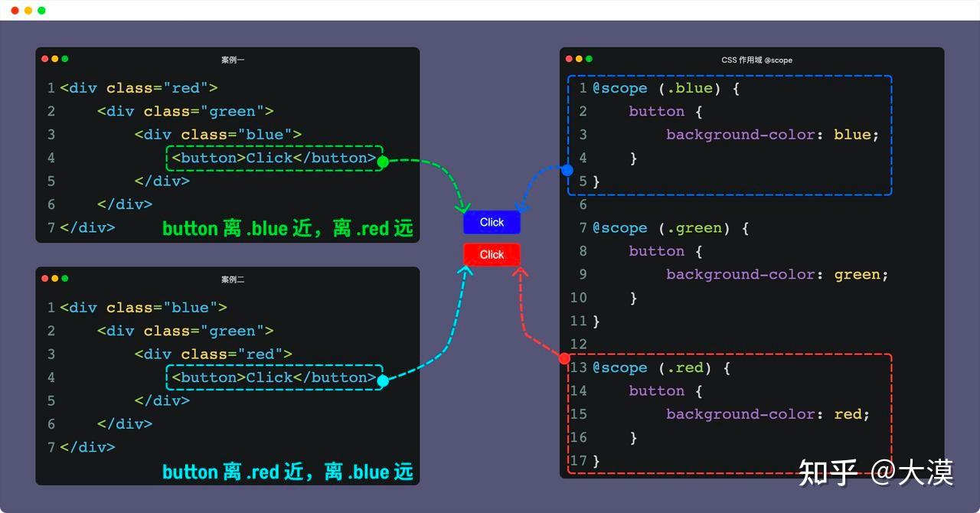Select the dashed green button outline in 案例一
The height and width of the screenshot is (513, 980).
[273, 158]
